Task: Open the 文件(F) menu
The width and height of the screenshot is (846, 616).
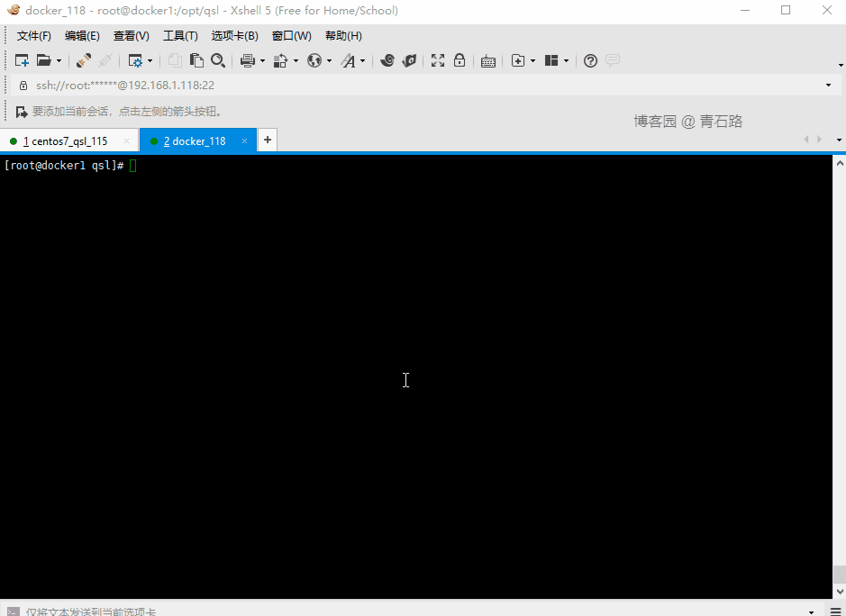Action: coord(33,36)
